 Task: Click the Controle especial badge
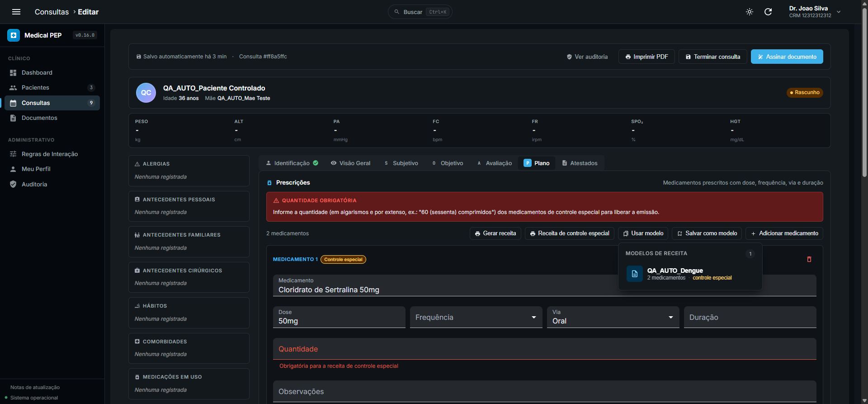click(343, 259)
